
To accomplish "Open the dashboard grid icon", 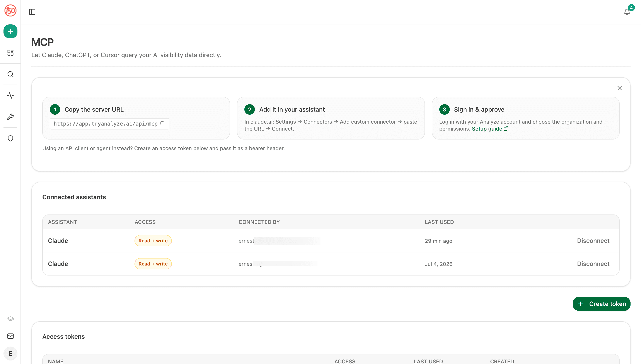I will (10, 53).
